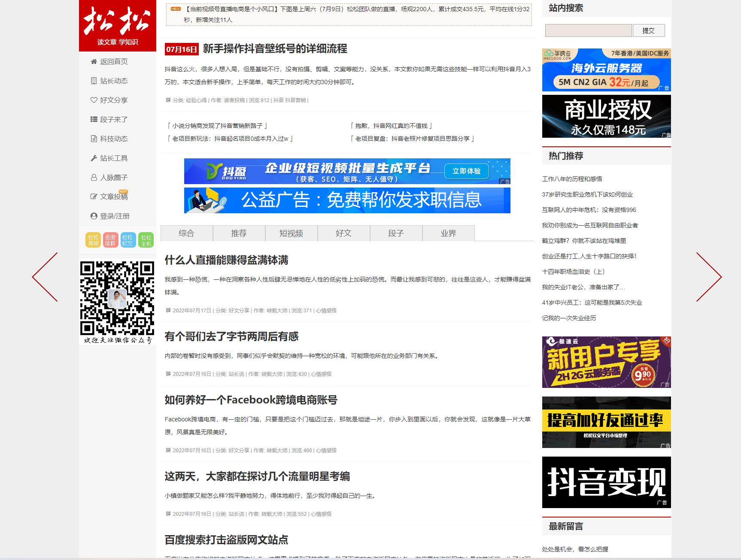Viewport: 741px width, 560px height.
Task: Open article 百度搜索打击盗版网文站点
Action: pos(226,540)
